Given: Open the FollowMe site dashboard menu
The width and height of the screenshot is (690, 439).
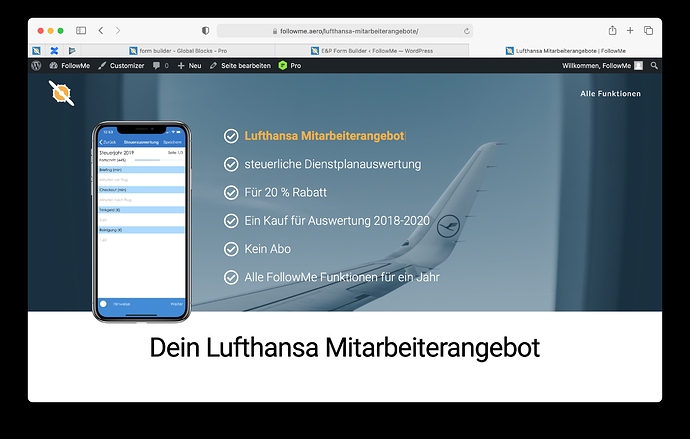Looking at the screenshot, I should point(70,66).
